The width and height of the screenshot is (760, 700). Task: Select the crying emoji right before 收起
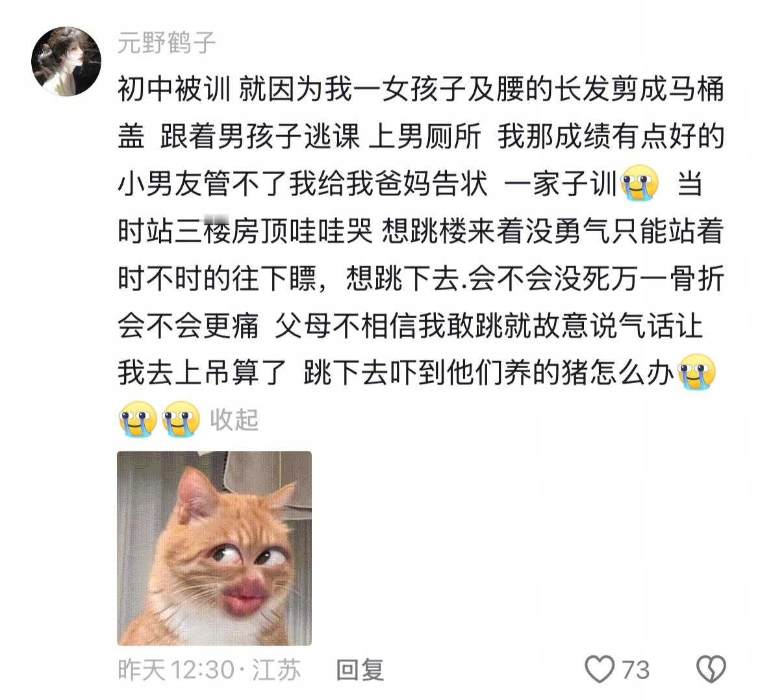point(181,419)
